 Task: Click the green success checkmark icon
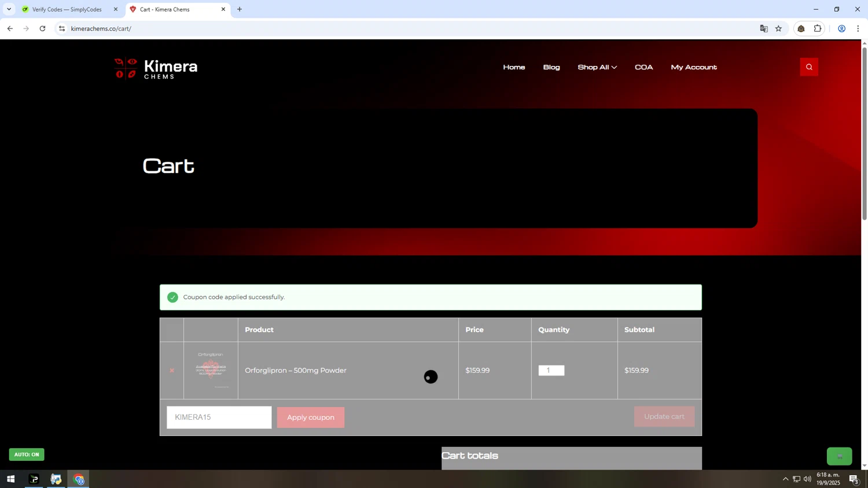(x=172, y=297)
